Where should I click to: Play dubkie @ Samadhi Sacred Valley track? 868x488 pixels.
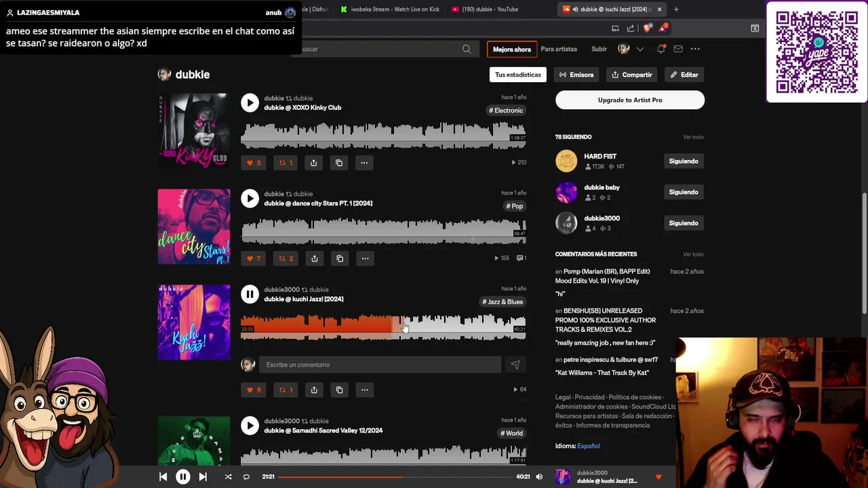click(250, 425)
